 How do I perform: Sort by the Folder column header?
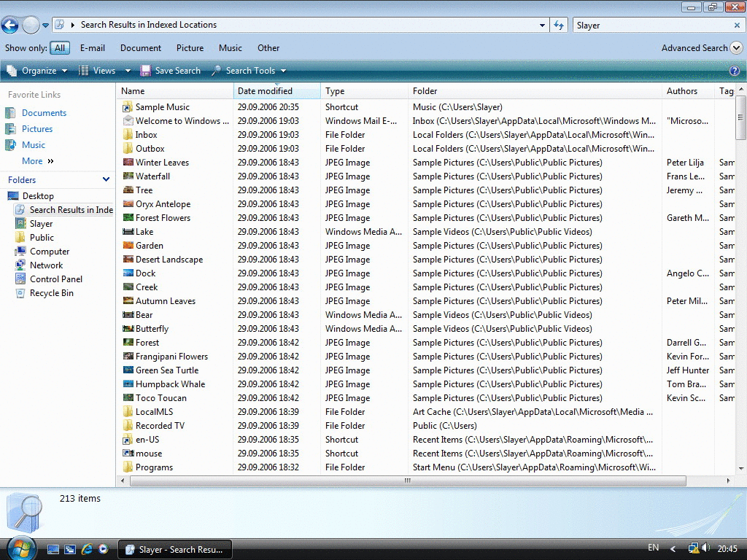pyautogui.click(x=535, y=91)
